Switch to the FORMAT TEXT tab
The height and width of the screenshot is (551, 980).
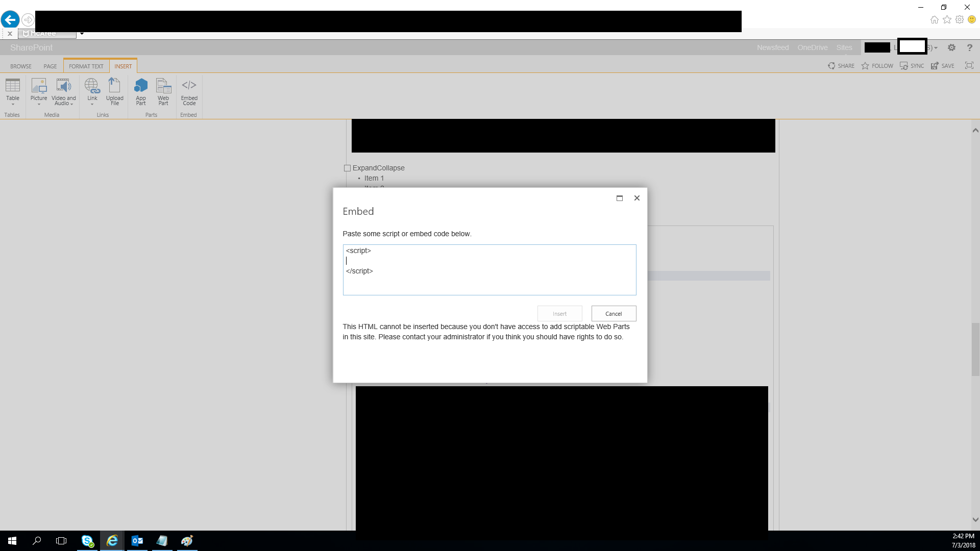(86, 66)
